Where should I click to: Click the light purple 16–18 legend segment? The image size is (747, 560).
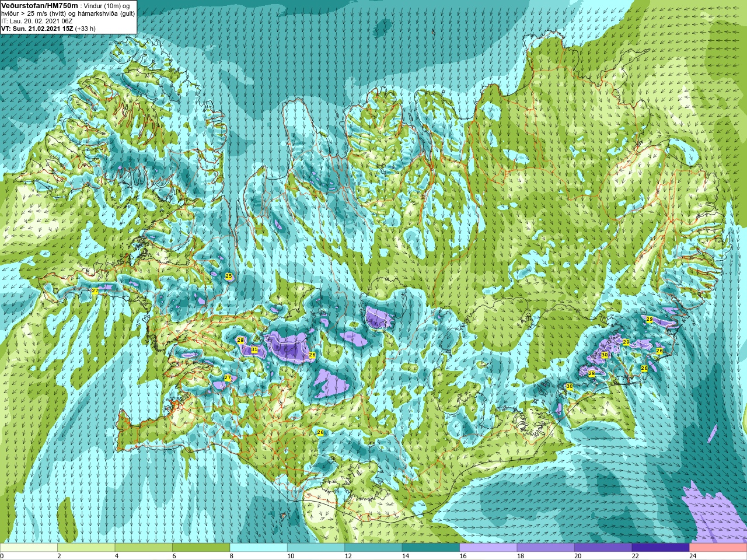[x=488, y=548]
